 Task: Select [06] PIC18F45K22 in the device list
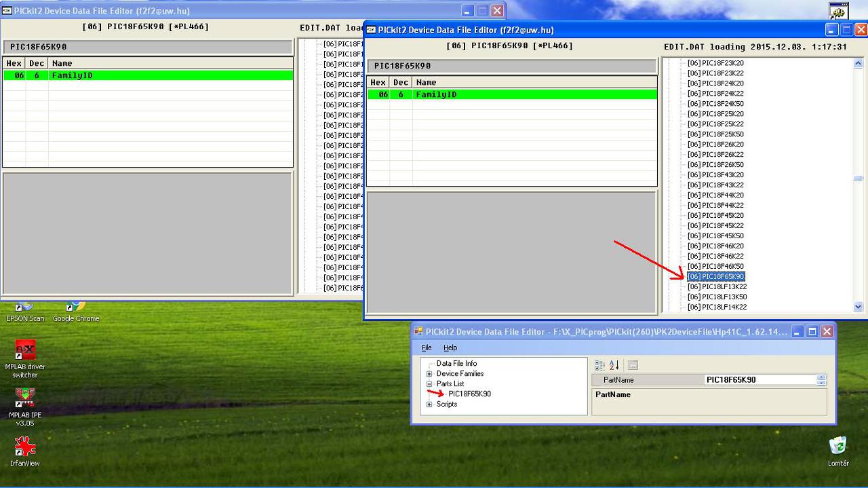(715, 226)
